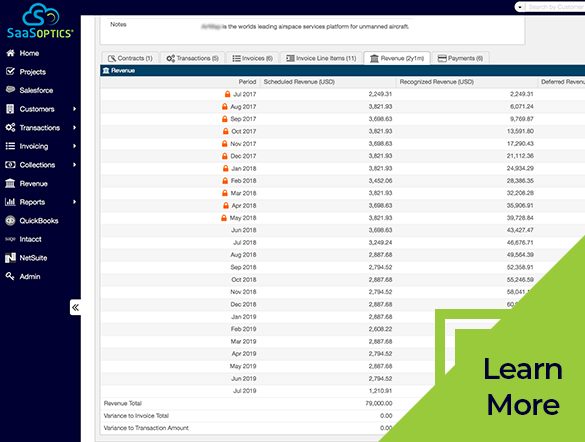
Task: Open the QuickBooks sidebar link
Action: coord(39,221)
